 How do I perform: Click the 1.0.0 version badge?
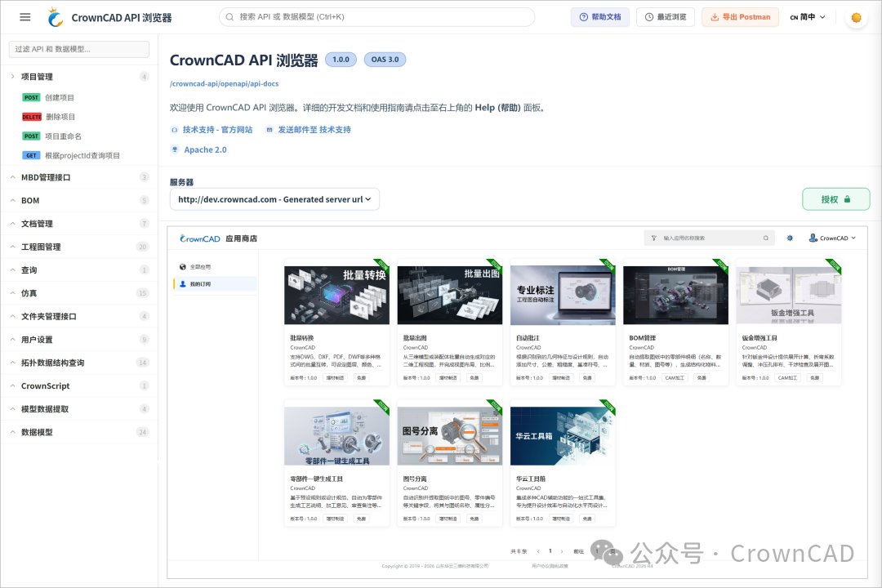(341, 60)
